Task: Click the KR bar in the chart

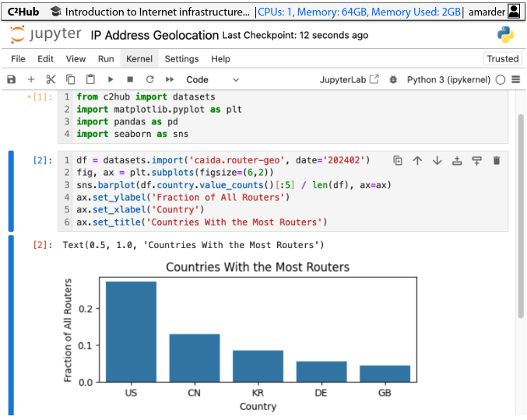Action: (258, 366)
